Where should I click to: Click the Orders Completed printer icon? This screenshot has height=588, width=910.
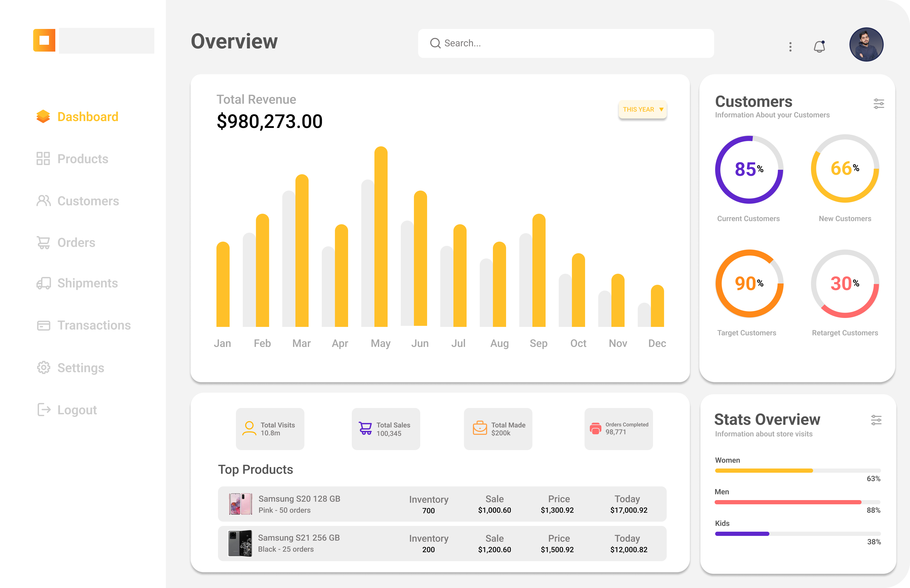point(595,428)
